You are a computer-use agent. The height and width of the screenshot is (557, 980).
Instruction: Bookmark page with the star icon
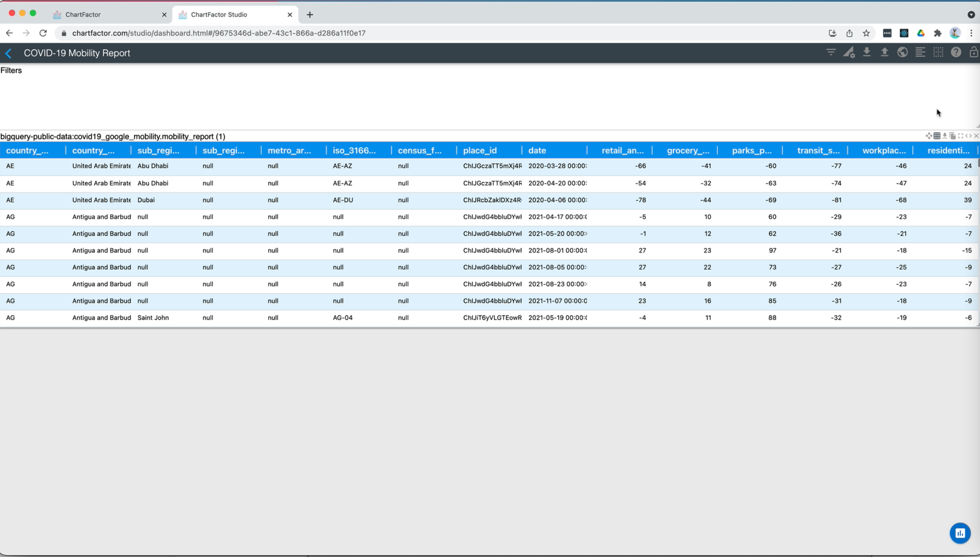coord(866,33)
